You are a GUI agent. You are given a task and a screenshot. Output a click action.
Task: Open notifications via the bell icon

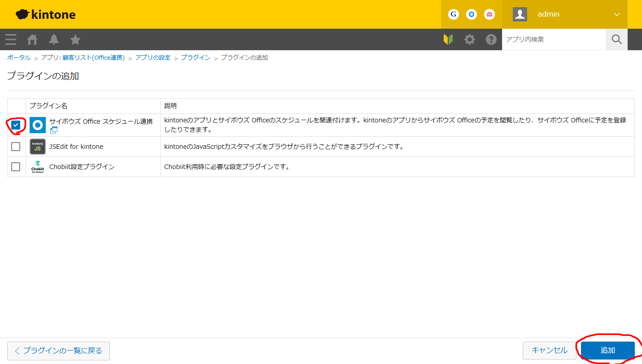[x=53, y=39]
